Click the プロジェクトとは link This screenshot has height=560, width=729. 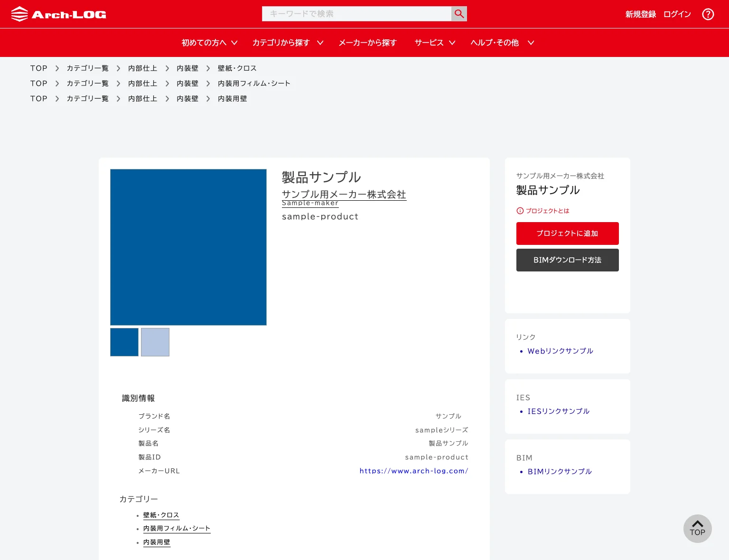547,211
